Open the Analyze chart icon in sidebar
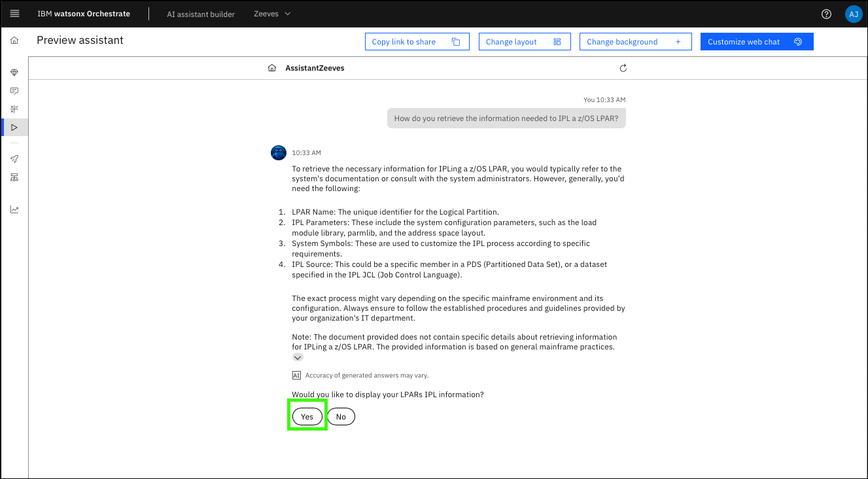The image size is (868, 479). pos(14,209)
